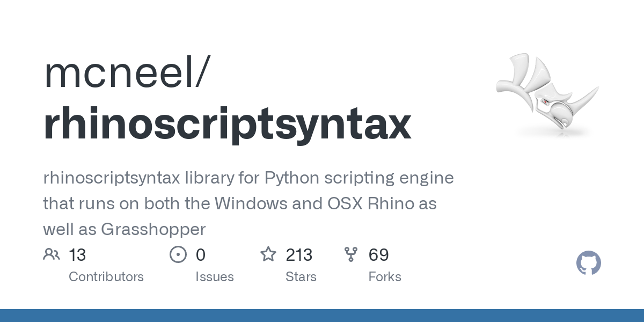This screenshot has width=644, height=322.
Task: Click the 213 stars count
Action: click(x=299, y=255)
